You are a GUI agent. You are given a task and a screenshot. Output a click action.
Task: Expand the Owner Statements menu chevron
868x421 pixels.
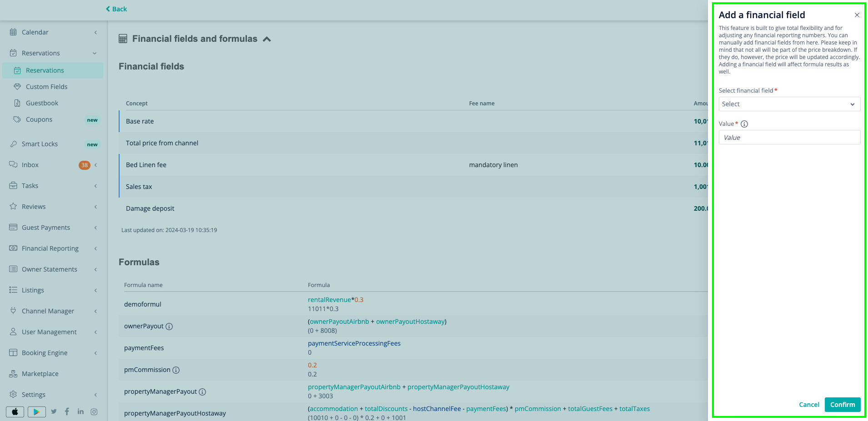95,269
